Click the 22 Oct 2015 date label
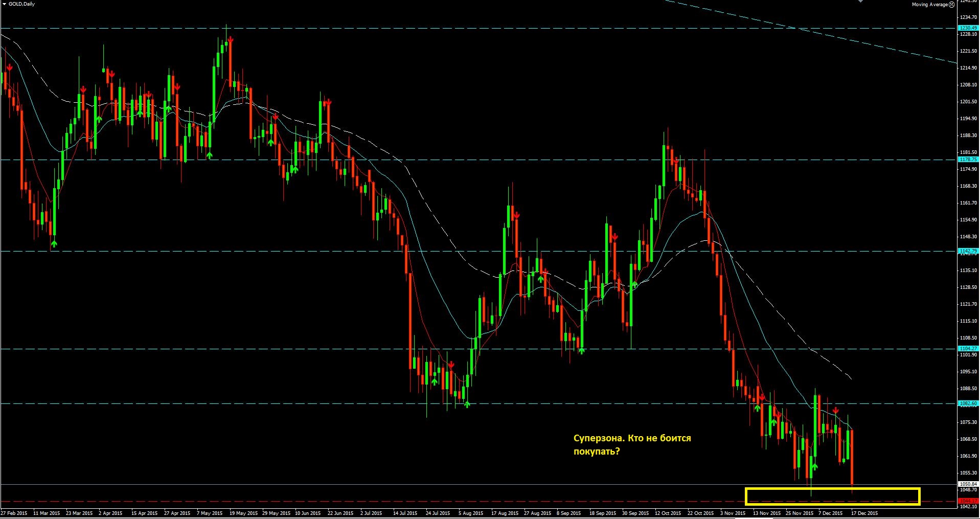 700,513
